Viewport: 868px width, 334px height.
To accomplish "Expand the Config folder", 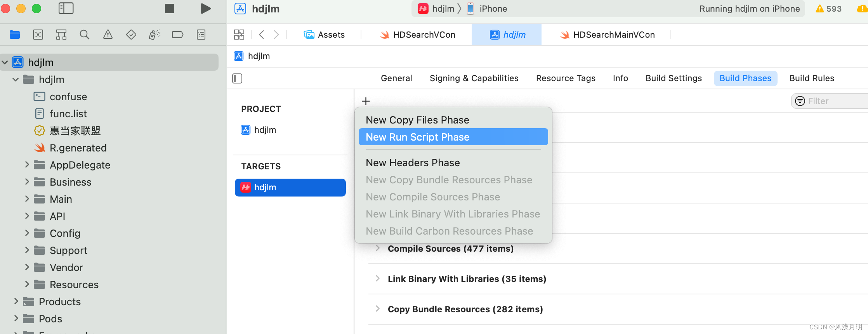I will (27, 233).
